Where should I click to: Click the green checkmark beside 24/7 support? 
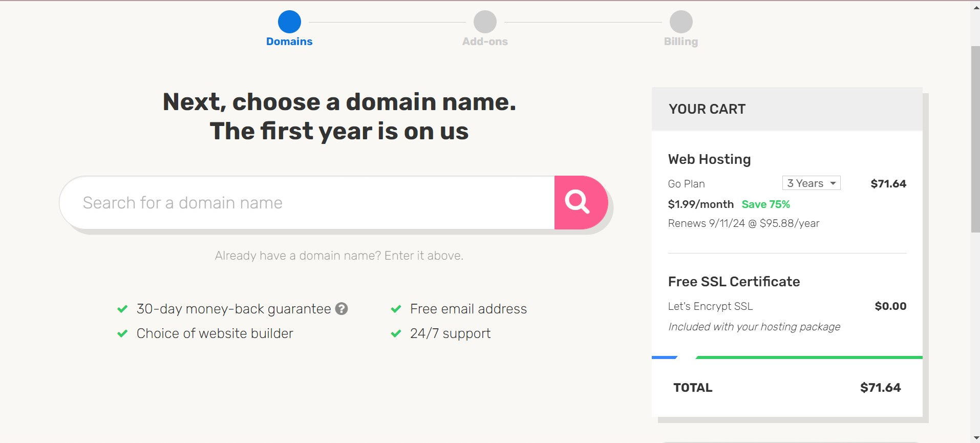point(396,333)
